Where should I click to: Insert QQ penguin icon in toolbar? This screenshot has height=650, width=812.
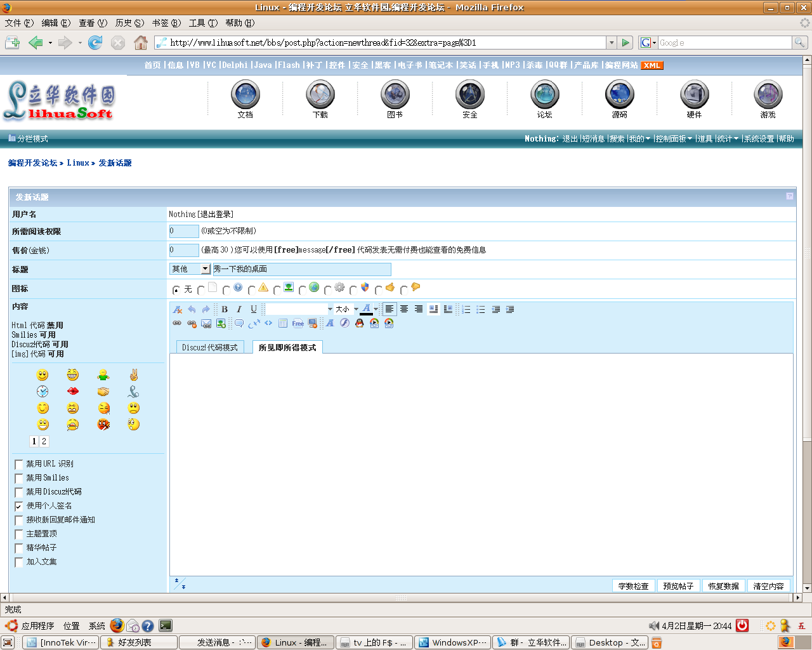(360, 323)
